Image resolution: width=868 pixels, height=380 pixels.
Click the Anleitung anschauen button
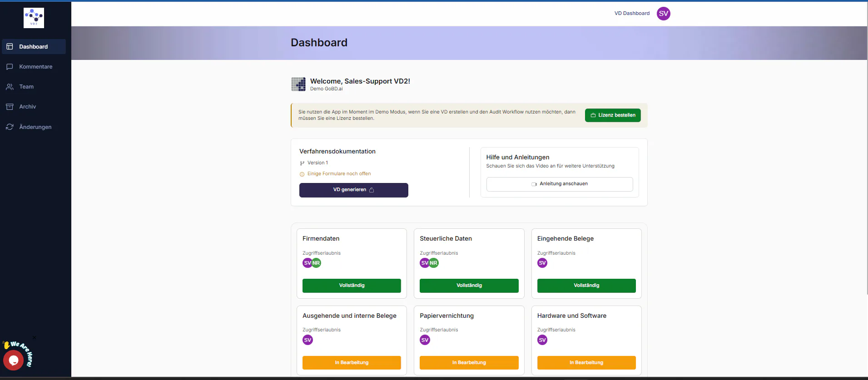560,184
